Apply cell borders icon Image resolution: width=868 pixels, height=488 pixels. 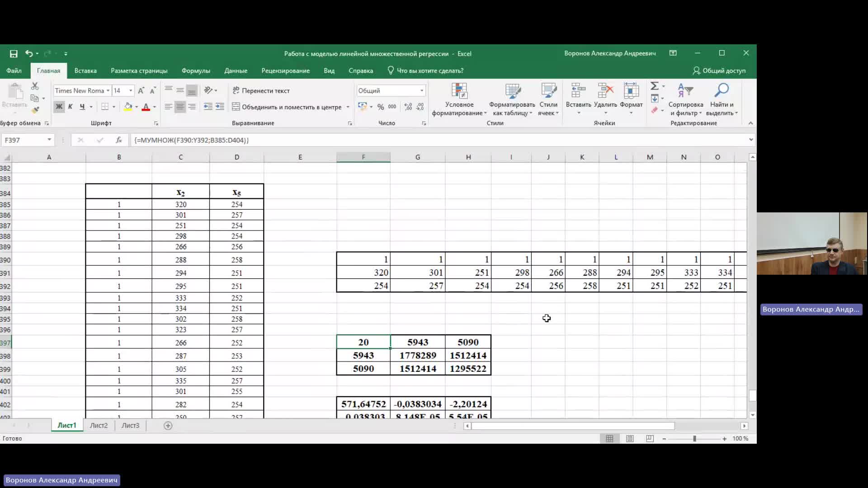pos(105,107)
